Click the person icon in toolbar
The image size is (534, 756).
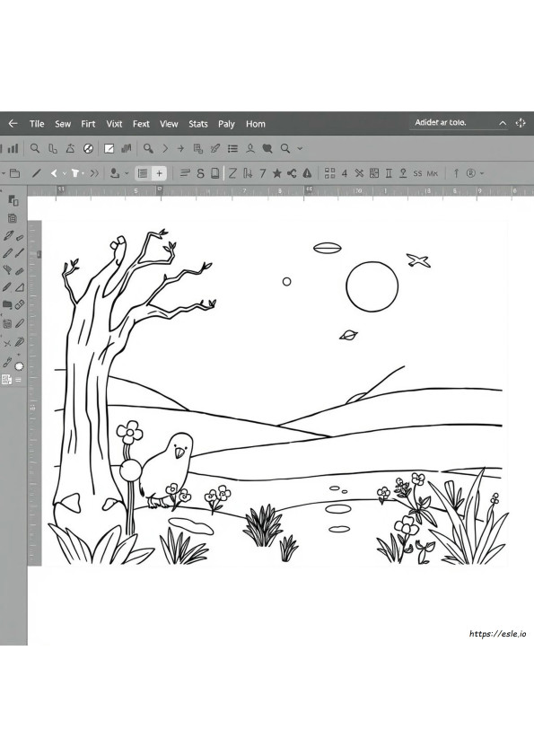[250, 148]
